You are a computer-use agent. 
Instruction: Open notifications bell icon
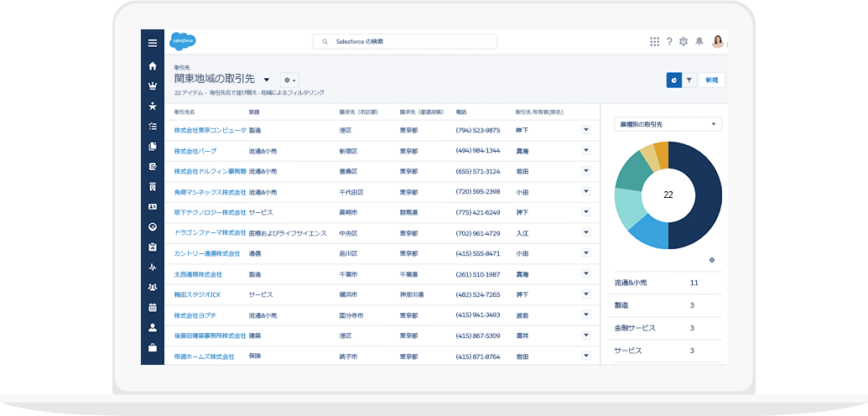tap(699, 41)
